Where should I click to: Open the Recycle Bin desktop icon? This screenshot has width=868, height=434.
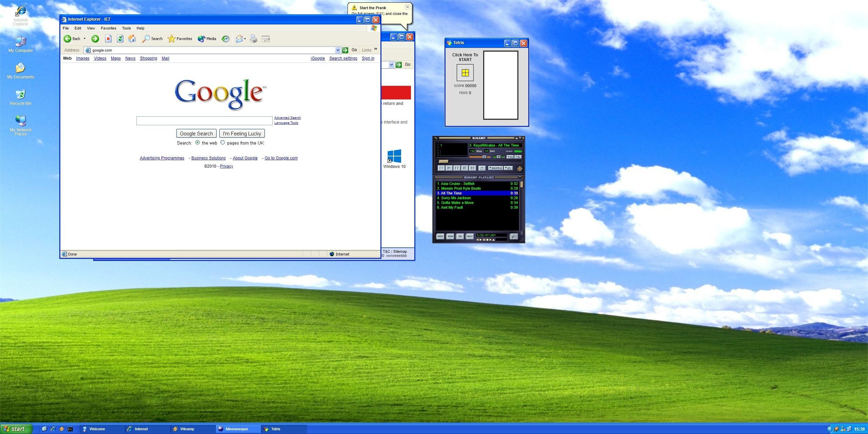point(21,94)
